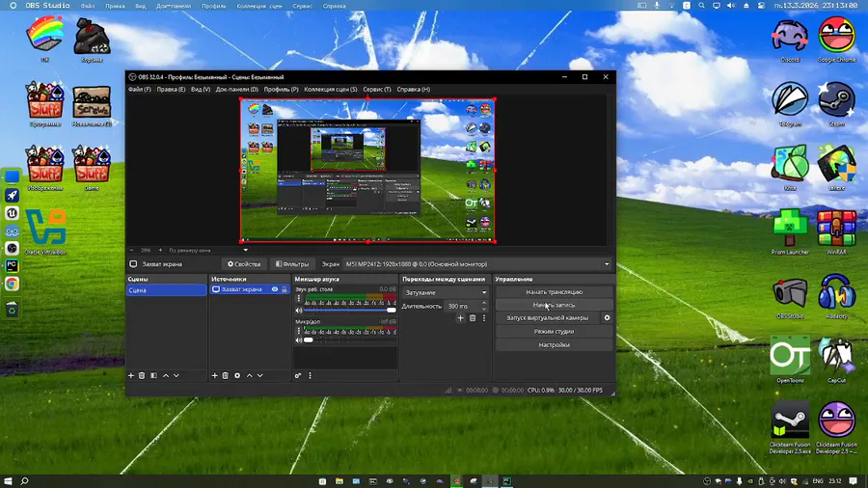Open taskbar search magnifier icon

(x=24, y=481)
